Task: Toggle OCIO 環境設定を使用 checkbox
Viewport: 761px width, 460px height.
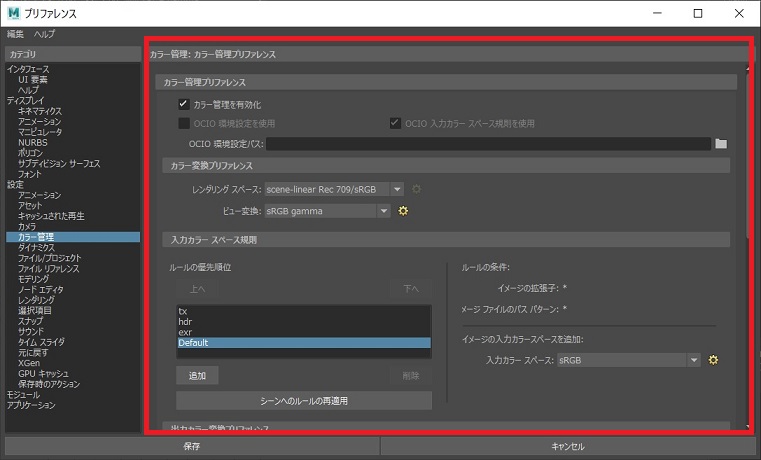Action: (183, 123)
